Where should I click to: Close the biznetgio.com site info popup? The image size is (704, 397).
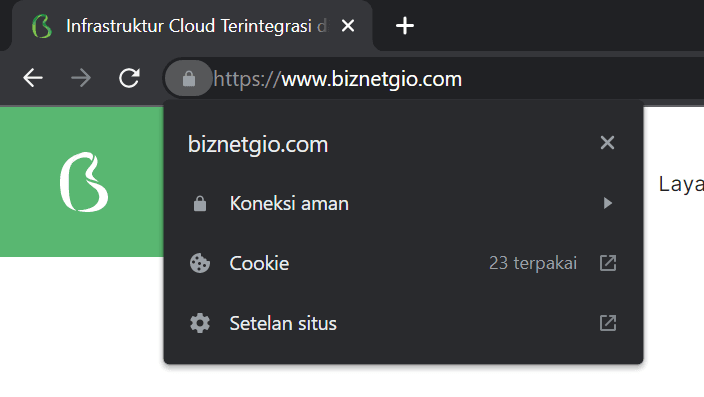(x=607, y=143)
